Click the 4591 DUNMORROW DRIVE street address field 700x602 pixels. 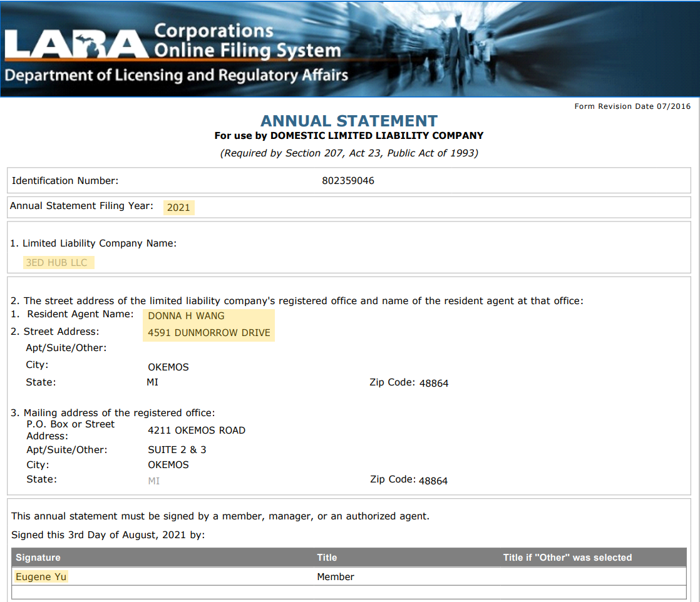click(208, 333)
